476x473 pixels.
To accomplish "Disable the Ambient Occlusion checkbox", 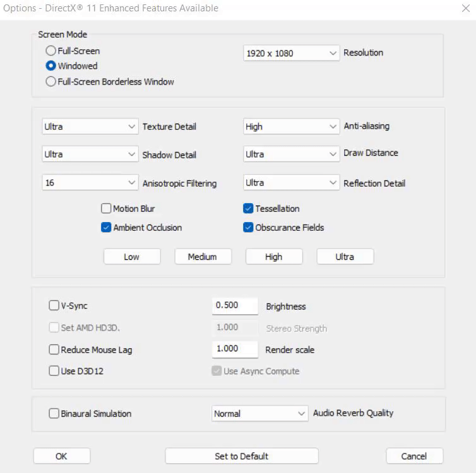I will click(x=106, y=228).
